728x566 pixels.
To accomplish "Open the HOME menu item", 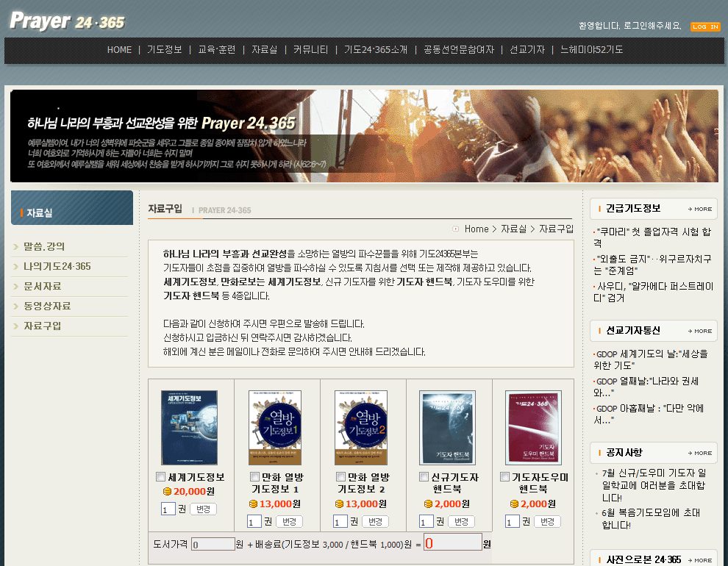I will [x=119, y=50].
